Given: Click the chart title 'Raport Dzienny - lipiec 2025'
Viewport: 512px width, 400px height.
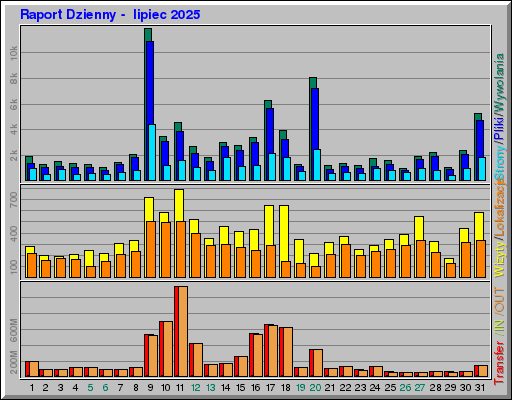Looking at the screenshot, I should coord(110,15).
